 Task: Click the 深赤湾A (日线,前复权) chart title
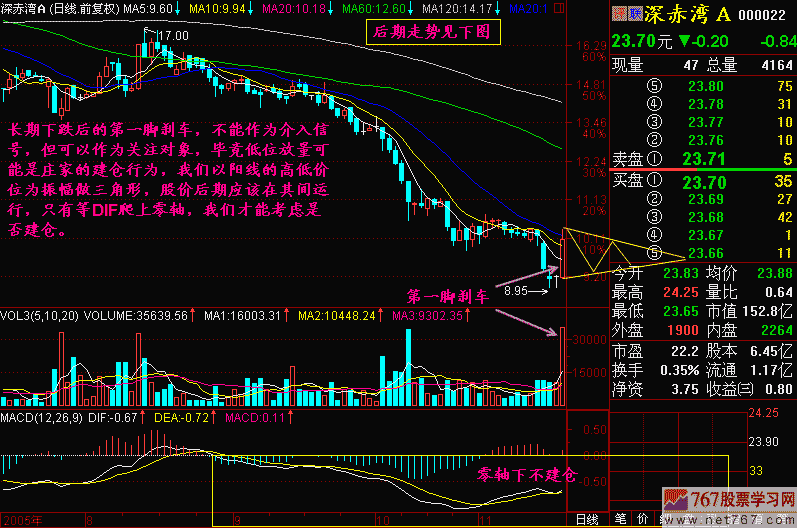point(58,8)
